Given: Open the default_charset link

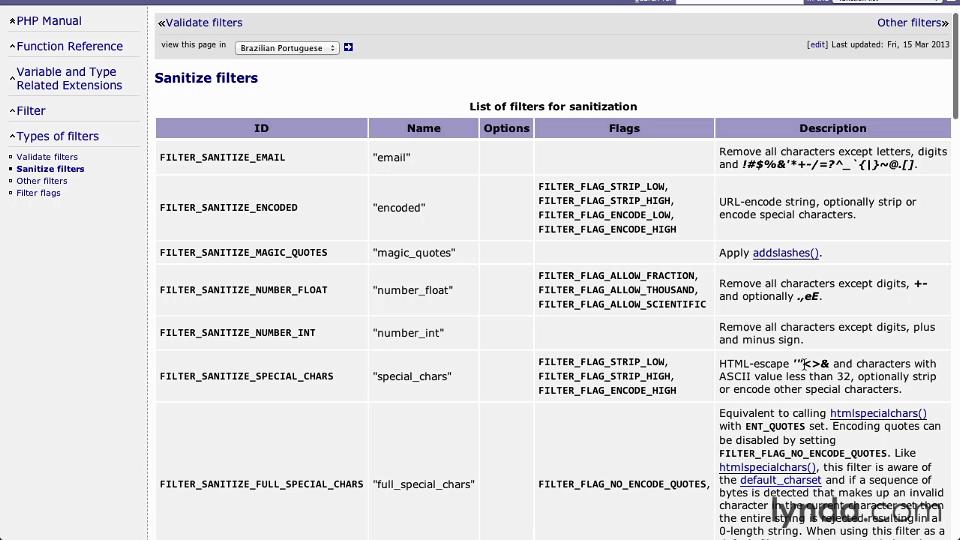Looking at the screenshot, I should (780, 480).
